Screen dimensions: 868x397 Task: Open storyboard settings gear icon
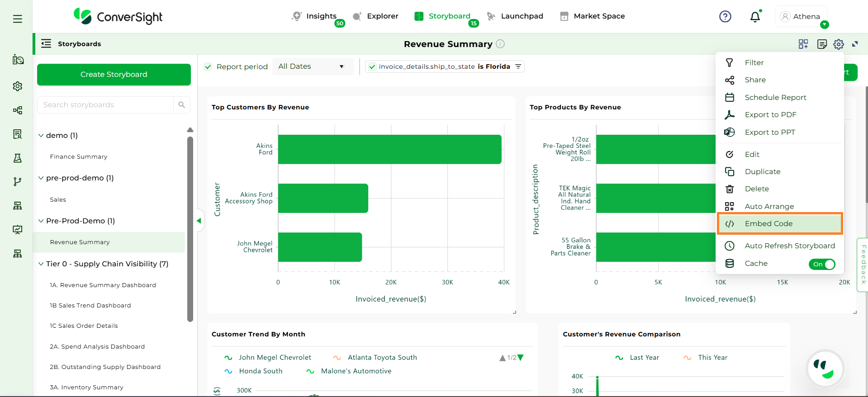tap(839, 44)
